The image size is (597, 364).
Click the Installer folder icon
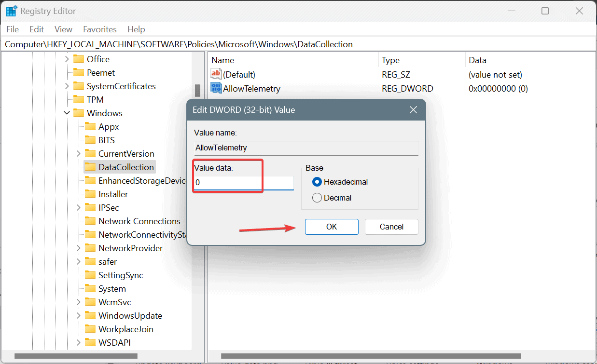(x=90, y=194)
